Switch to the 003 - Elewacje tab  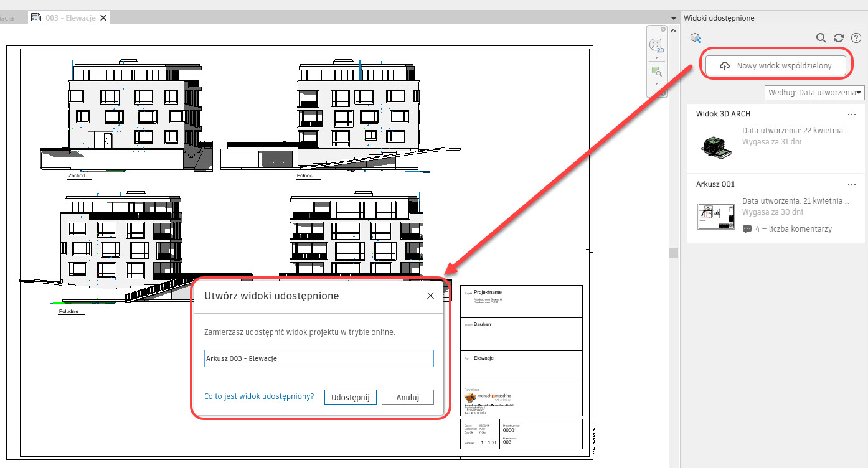pos(69,18)
